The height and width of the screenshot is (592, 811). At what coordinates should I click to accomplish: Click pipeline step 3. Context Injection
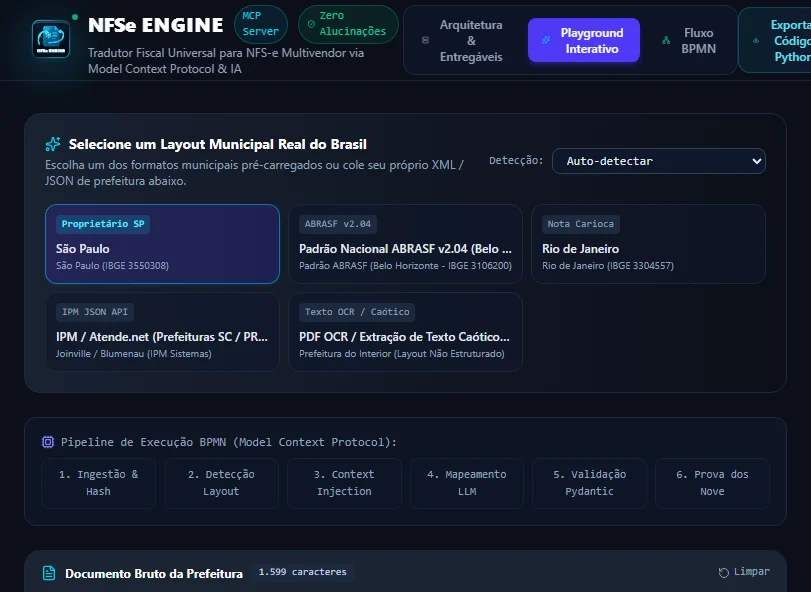click(344, 483)
